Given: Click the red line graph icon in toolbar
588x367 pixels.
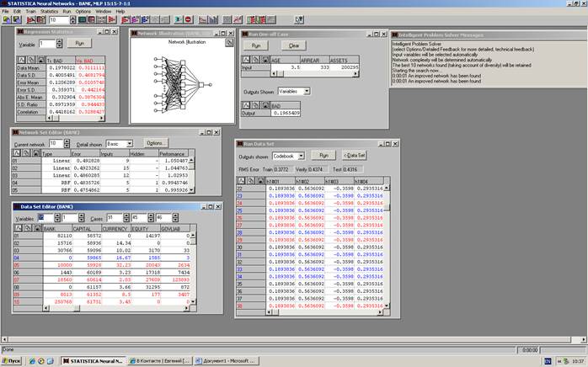Looking at the screenshot, I should click(x=238, y=19).
